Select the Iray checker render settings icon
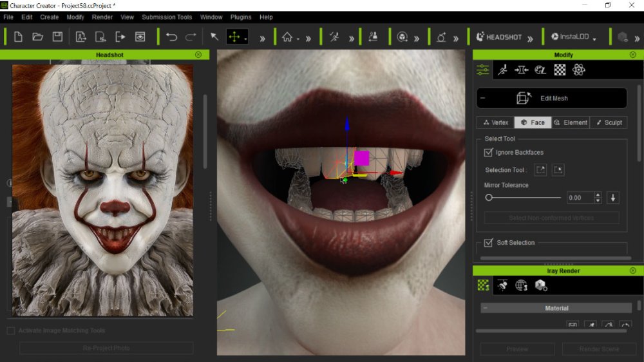Viewport: 644px width, 362px height. pos(484,285)
